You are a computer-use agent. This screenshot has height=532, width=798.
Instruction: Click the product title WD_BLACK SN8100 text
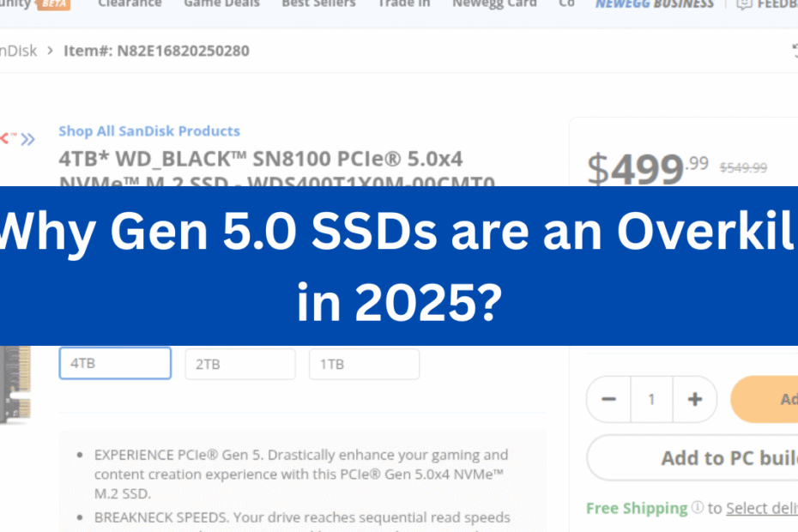click(x=276, y=167)
